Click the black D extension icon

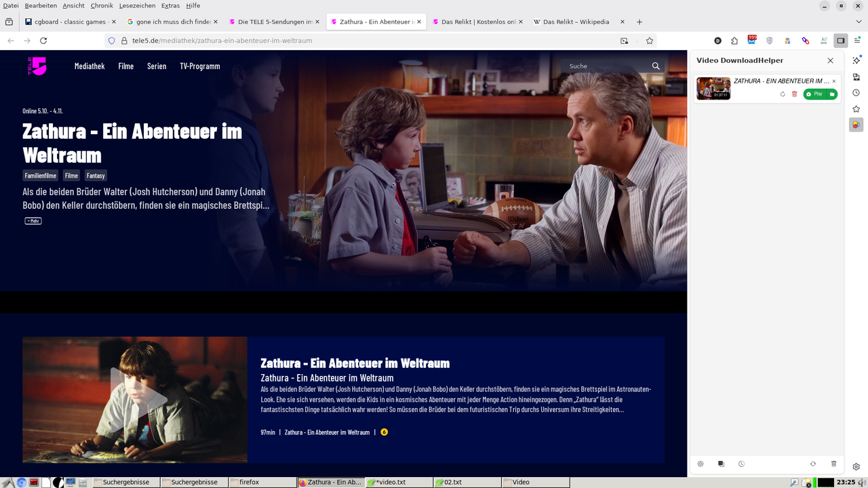[x=718, y=41]
